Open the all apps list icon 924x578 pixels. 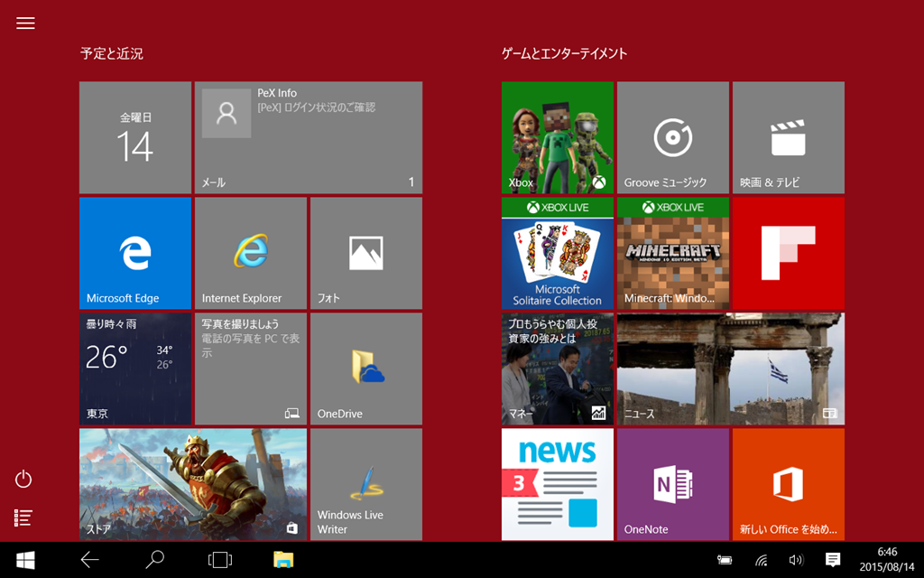tap(23, 517)
